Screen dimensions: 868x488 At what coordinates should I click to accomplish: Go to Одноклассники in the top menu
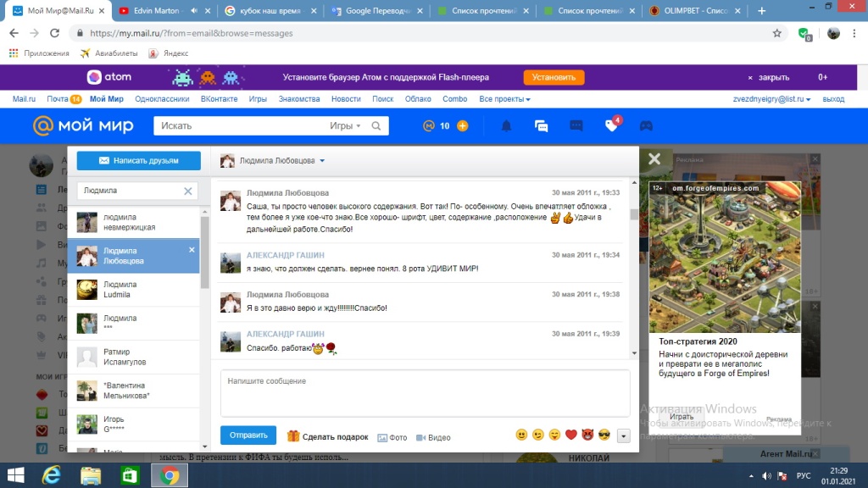point(162,99)
